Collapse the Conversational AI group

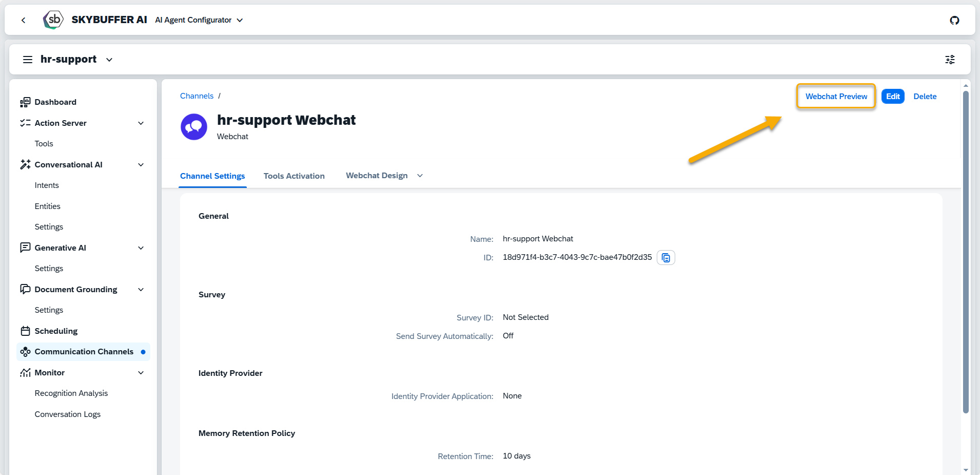[x=141, y=165]
